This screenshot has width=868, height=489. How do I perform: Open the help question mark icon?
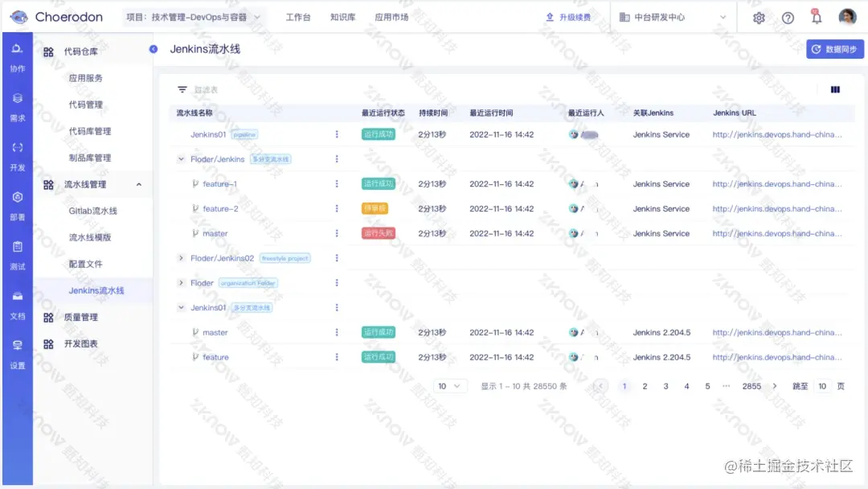point(788,17)
